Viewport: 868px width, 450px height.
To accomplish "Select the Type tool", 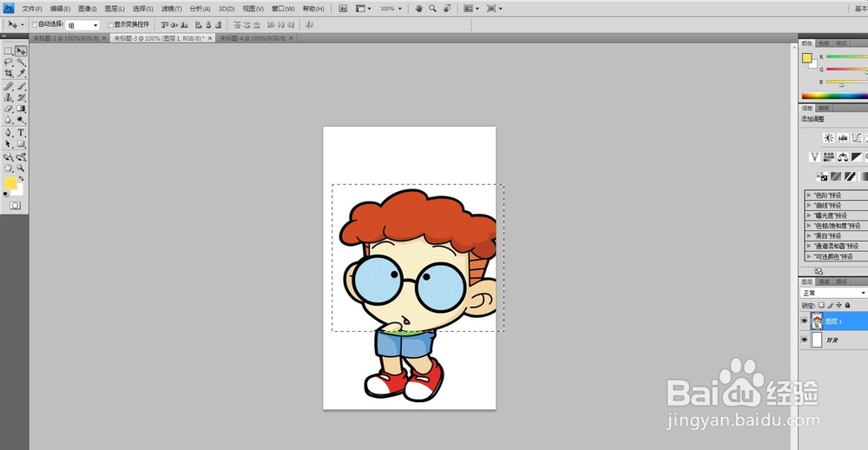I will [x=21, y=132].
